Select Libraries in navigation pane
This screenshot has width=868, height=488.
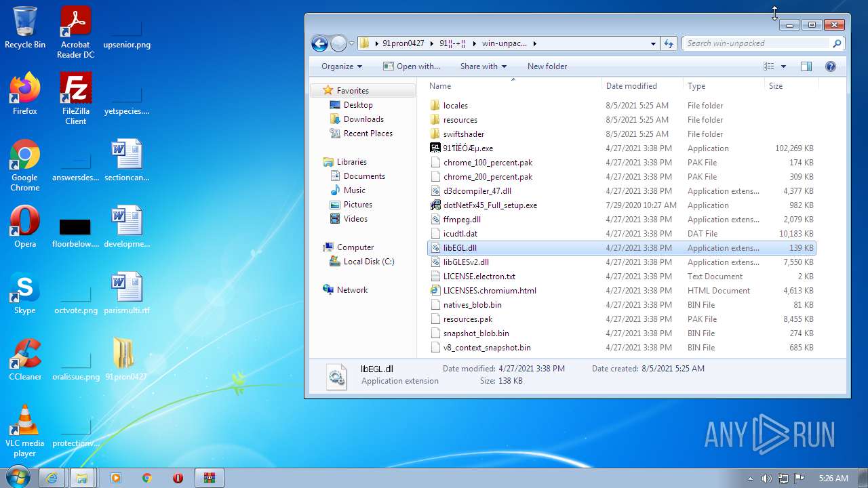351,162
